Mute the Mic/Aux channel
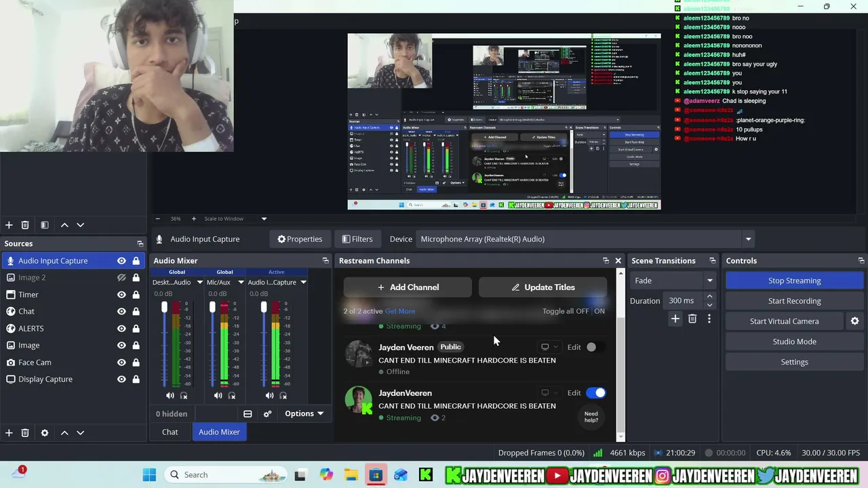 pos(218,396)
